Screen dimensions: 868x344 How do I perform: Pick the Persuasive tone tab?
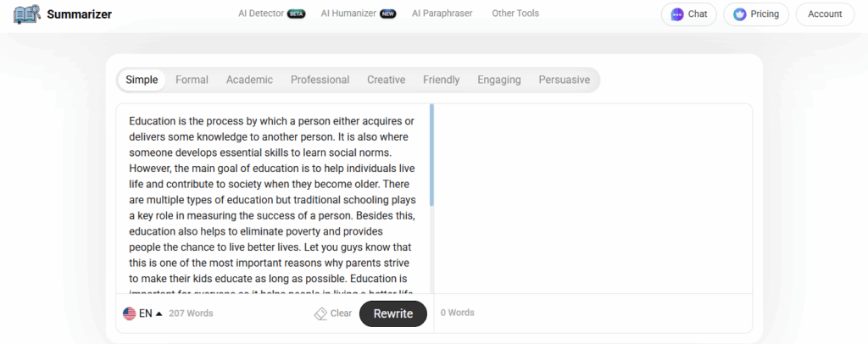[564, 80]
